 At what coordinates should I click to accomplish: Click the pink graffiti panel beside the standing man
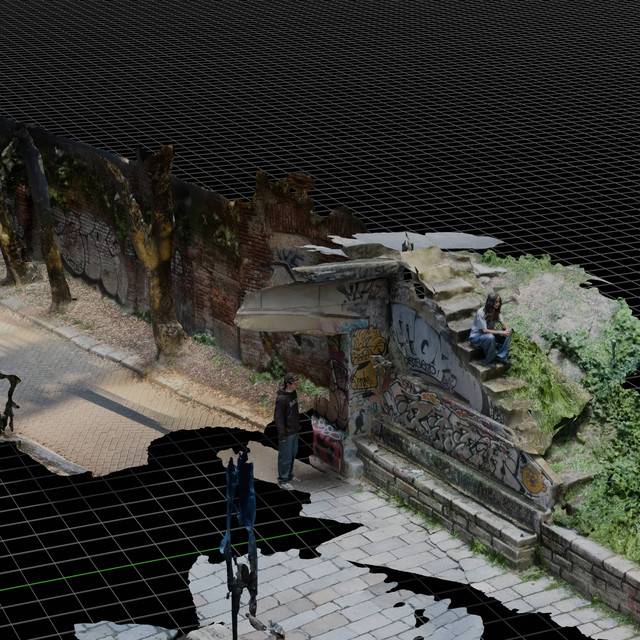326,443
